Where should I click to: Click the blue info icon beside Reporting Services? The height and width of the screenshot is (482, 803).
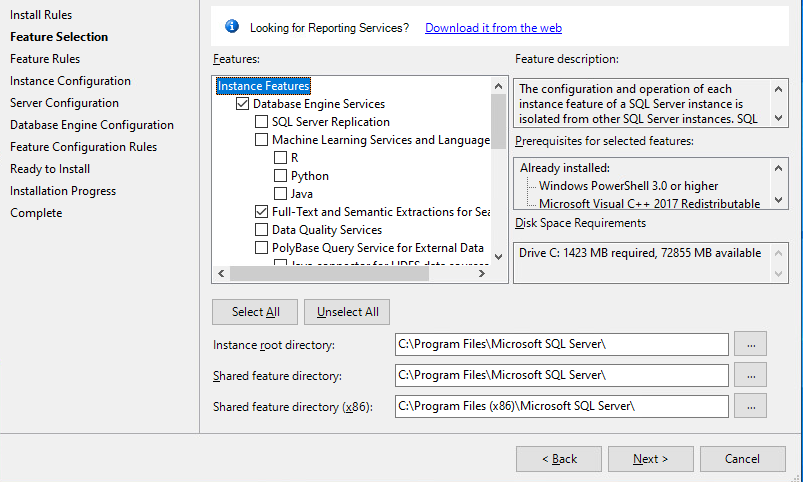[231, 26]
